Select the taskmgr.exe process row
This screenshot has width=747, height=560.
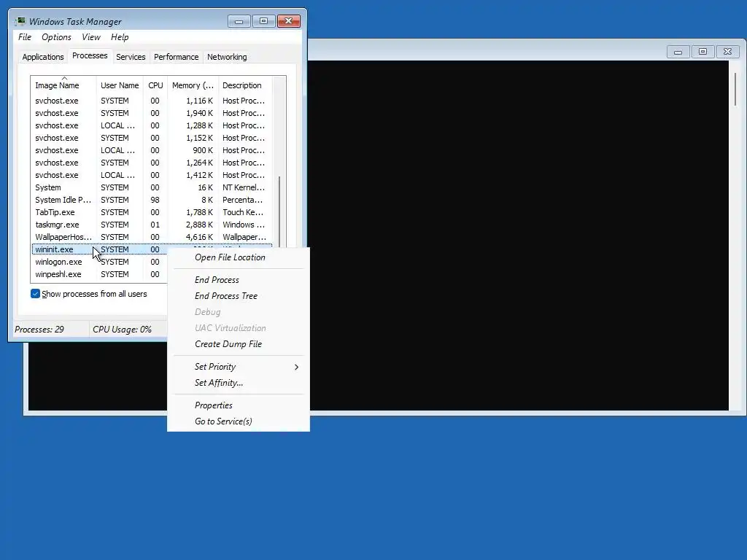click(x=152, y=225)
